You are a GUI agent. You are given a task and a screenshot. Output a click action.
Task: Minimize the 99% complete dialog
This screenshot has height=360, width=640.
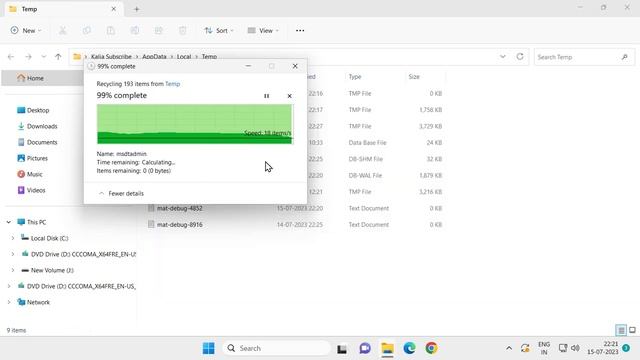[x=248, y=66]
